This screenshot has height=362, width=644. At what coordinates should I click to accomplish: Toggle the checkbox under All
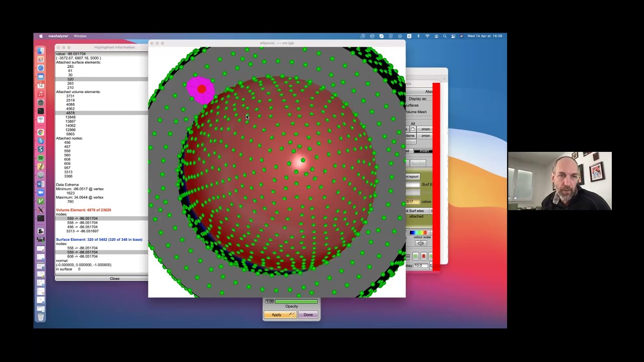[413, 129]
